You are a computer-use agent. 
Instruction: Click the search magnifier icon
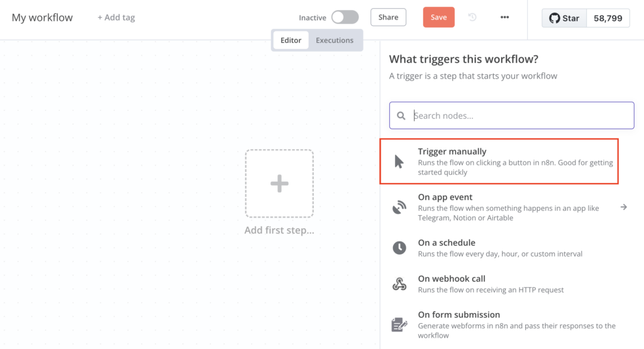[401, 116]
